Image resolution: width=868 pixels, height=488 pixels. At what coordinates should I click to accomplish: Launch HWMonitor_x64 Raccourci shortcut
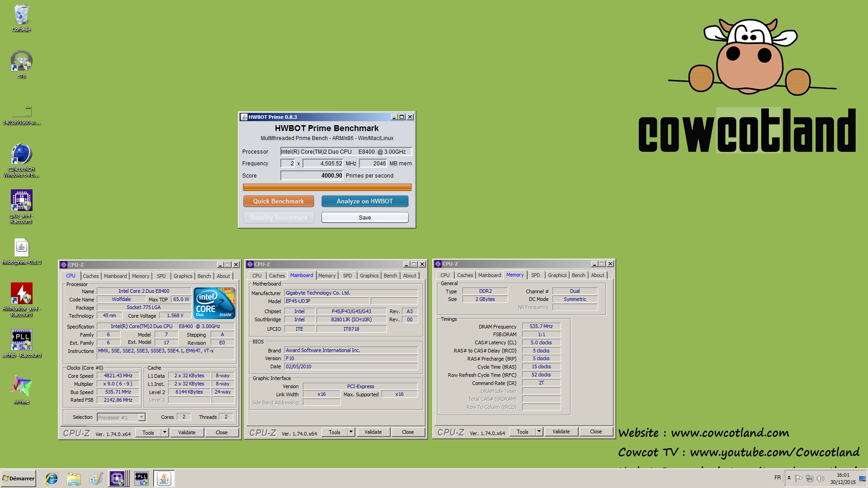pos(21,300)
